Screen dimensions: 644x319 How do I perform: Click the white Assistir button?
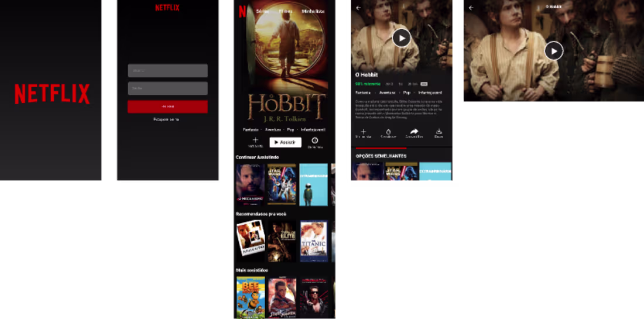tap(286, 142)
